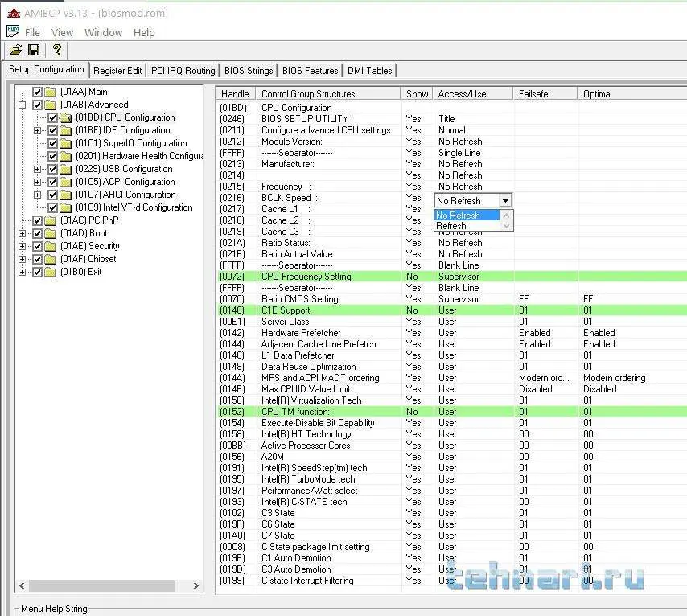This screenshot has height=616, width=687.
Task: Toggle the (01AE) Security checkbox
Action: point(37,246)
